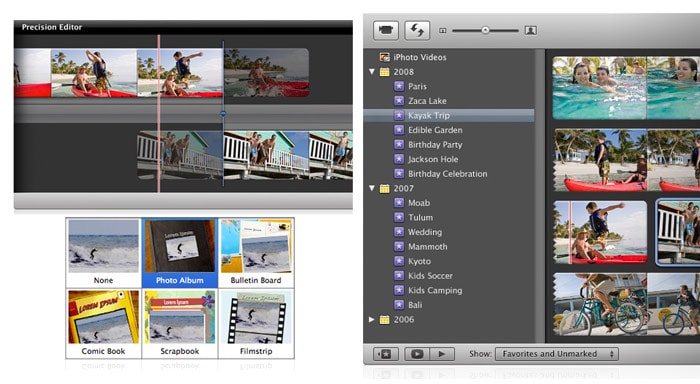Screen dimensions: 700x384
Task: Click the event library vertical scrollbar
Action: [540, 196]
